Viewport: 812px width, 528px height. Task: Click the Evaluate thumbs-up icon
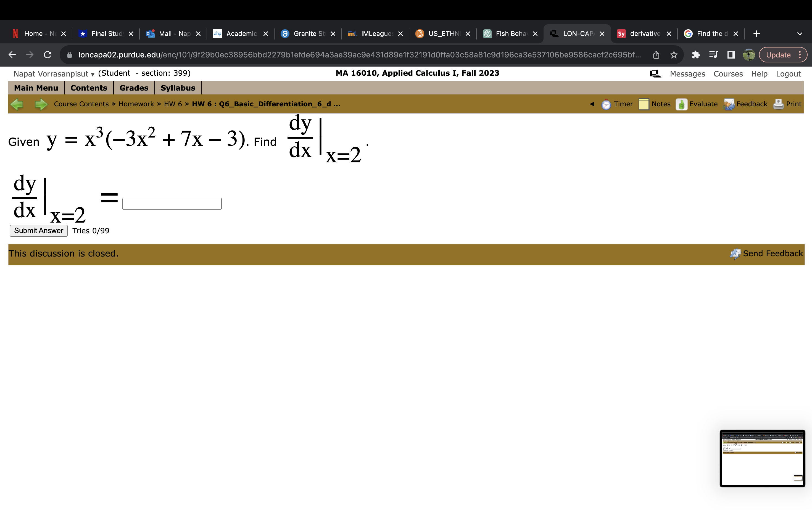pyautogui.click(x=681, y=104)
